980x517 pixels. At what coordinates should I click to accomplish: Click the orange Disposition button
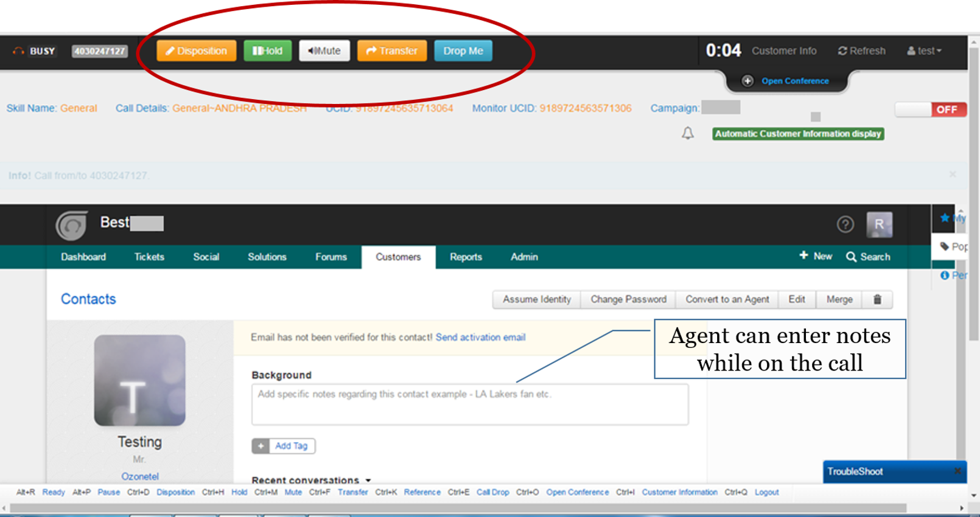(x=196, y=51)
